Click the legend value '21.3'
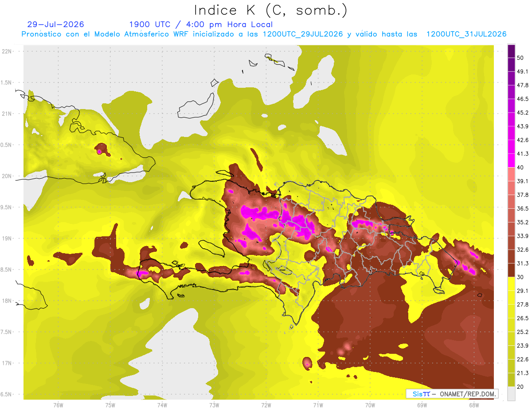 coord(523,373)
